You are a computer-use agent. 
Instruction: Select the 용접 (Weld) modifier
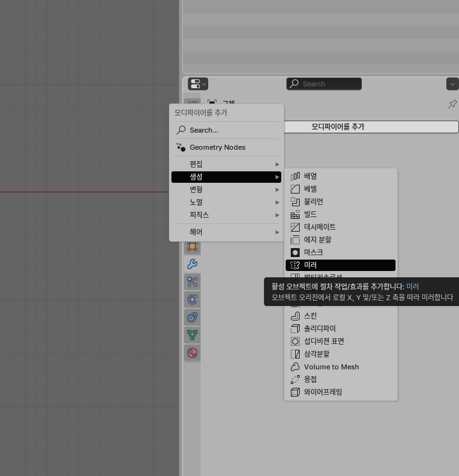(341, 380)
